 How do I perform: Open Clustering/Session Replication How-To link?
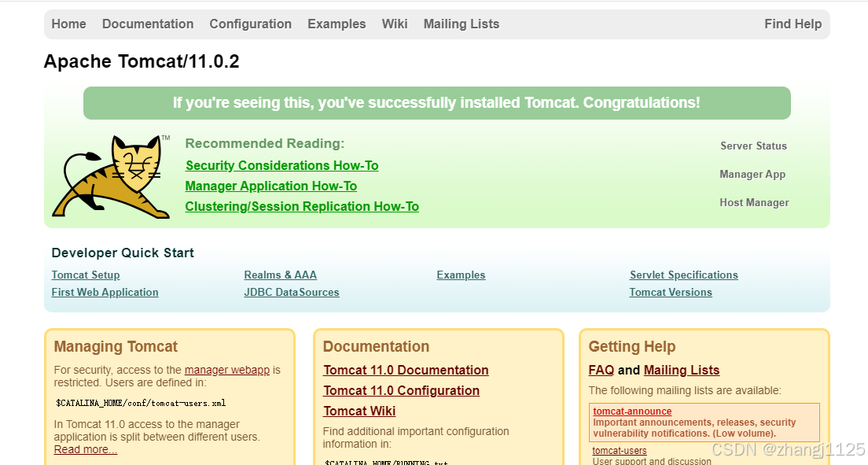point(302,207)
